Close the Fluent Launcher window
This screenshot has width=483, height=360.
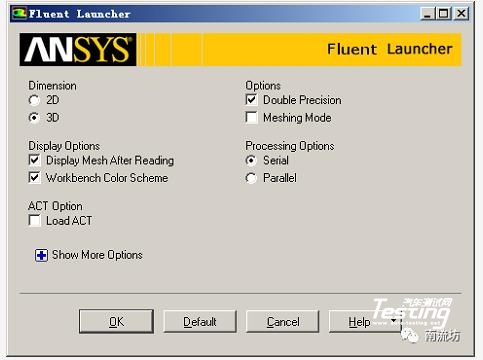point(461,14)
